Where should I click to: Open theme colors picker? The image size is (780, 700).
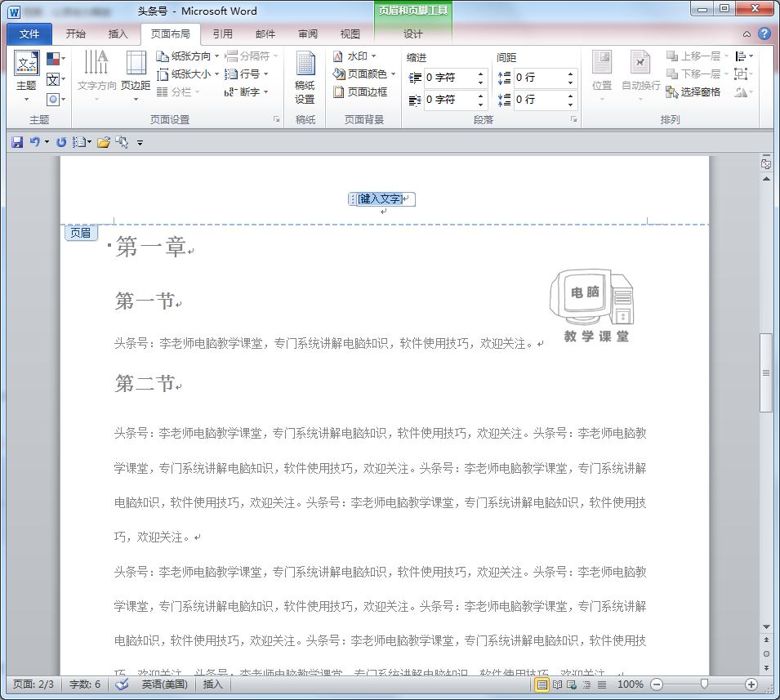(x=56, y=59)
